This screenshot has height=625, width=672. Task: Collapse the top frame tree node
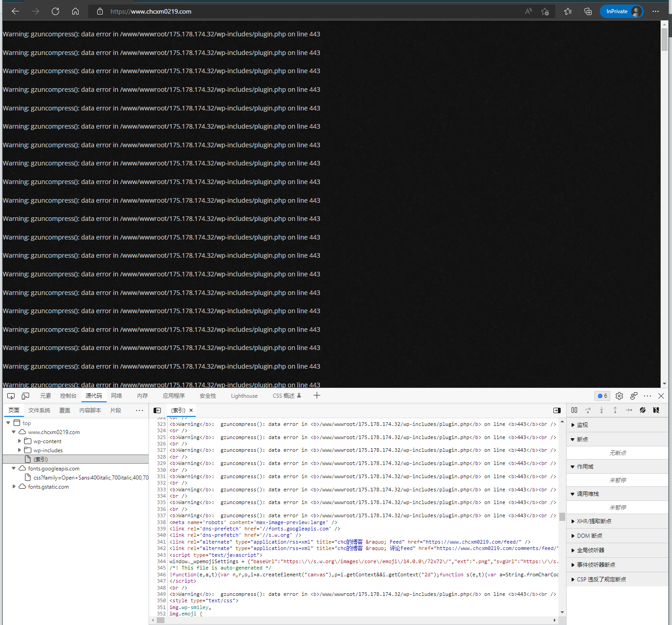click(8, 423)
